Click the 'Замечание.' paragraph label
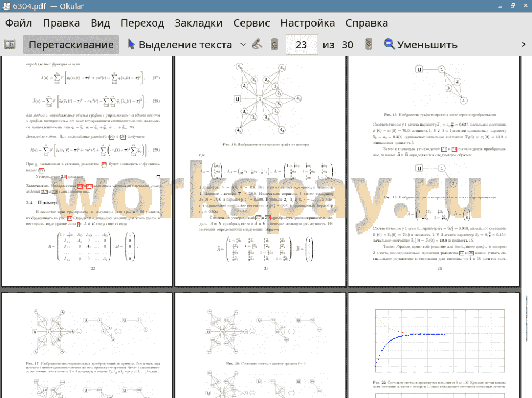The image size is (532, 398). (x=37, y=186)
